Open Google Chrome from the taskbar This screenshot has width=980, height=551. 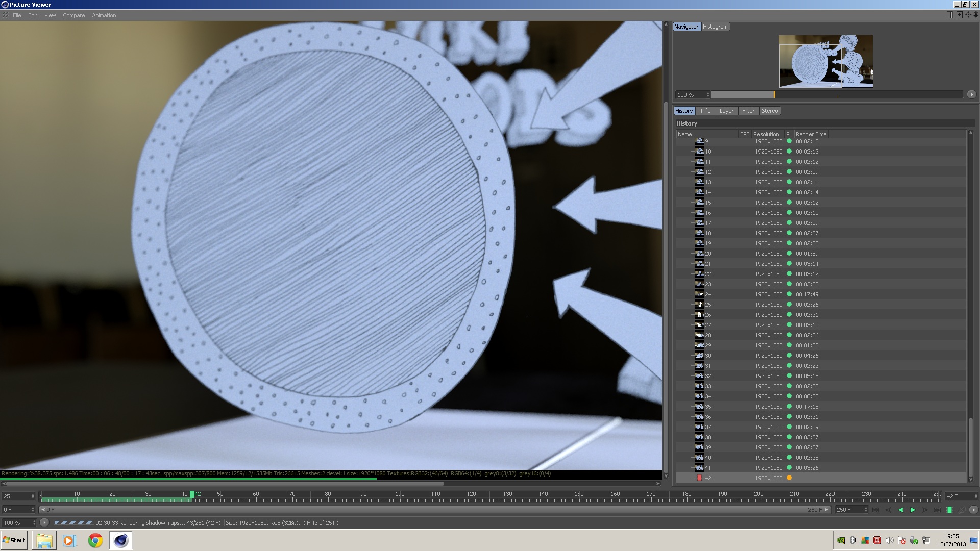pos(95,540)
